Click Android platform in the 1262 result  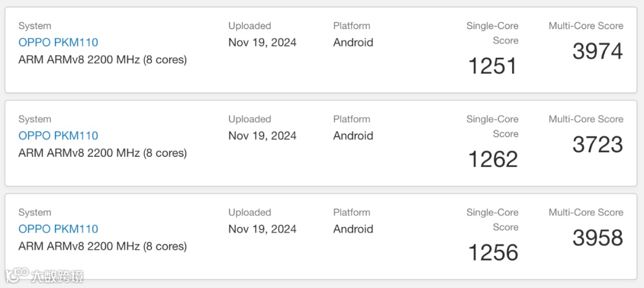353,135
